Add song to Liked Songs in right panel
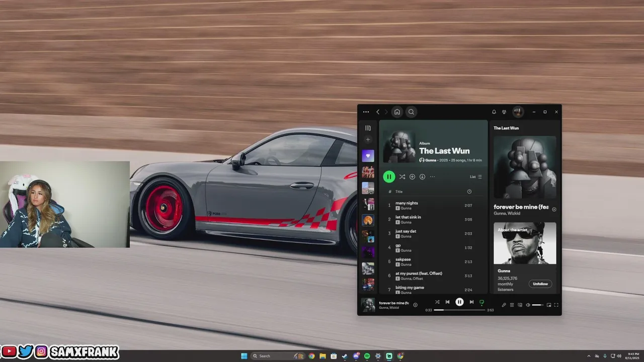 pos(554,209)
